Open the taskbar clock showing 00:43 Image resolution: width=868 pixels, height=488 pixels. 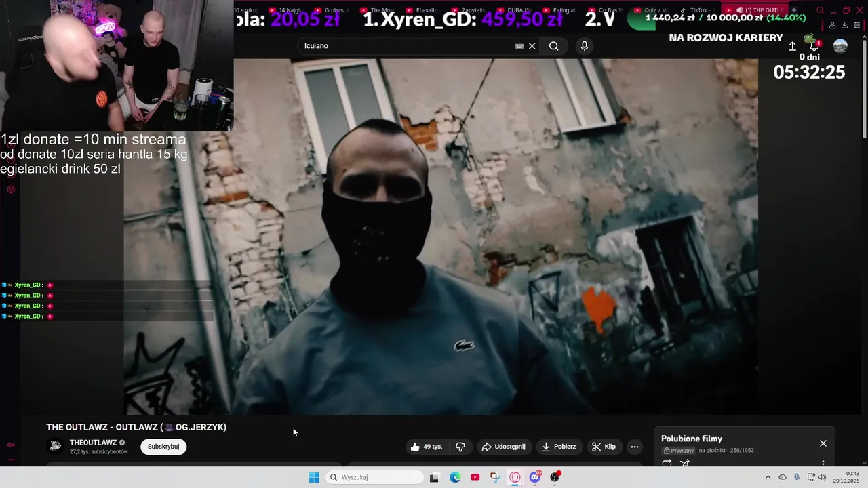pos(848,477)
